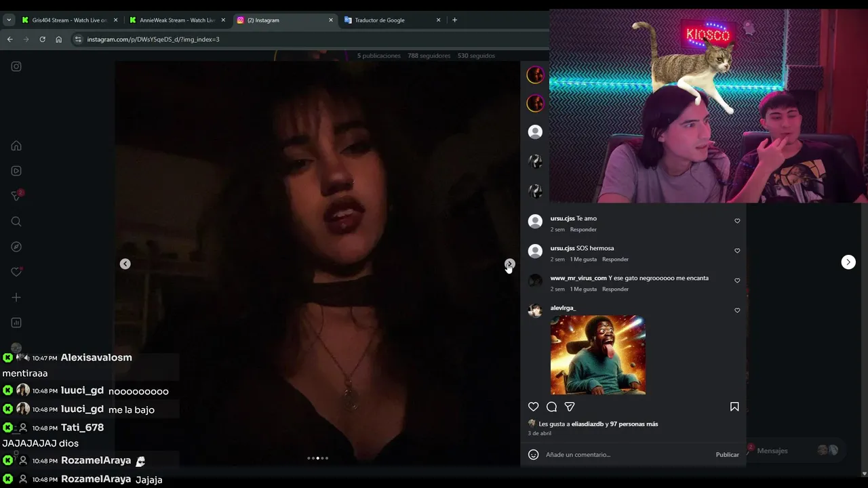The height and width of the screenshot is (488, 868).
Task: Reply to 'Te amo' comment
Action: [x=583, y=230]
